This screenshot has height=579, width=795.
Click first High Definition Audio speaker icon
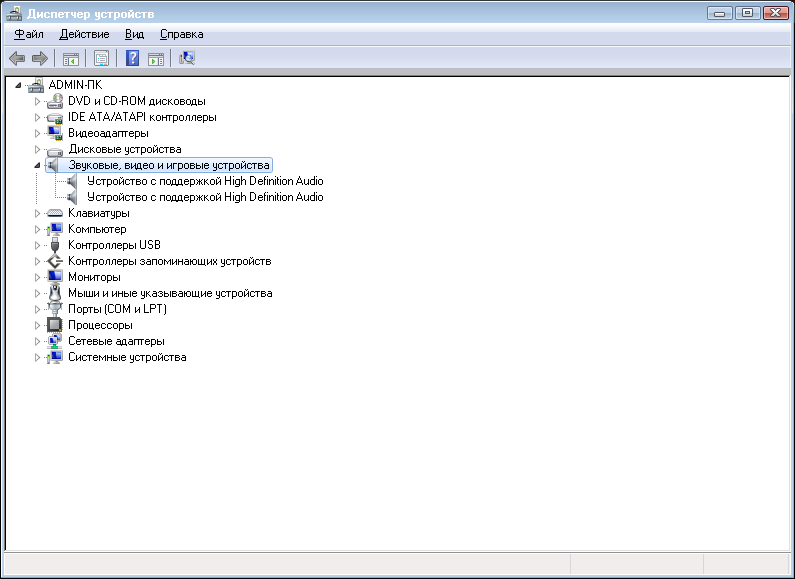(73, 181)
